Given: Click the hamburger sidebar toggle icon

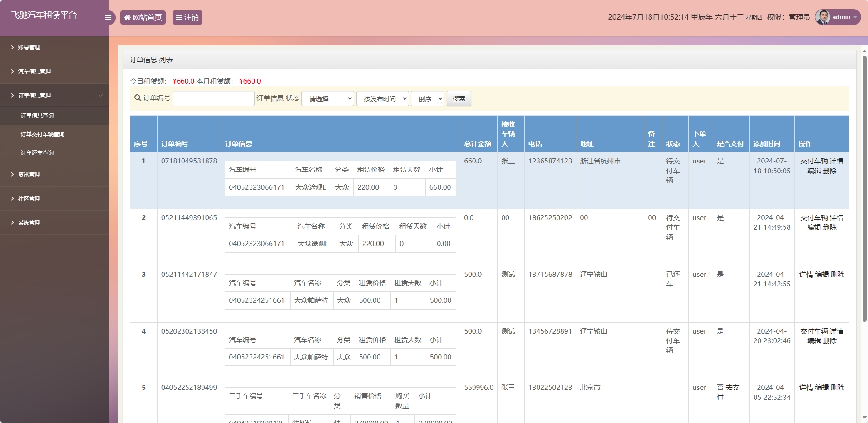Looking at the screenshot, I should [108, 17].
